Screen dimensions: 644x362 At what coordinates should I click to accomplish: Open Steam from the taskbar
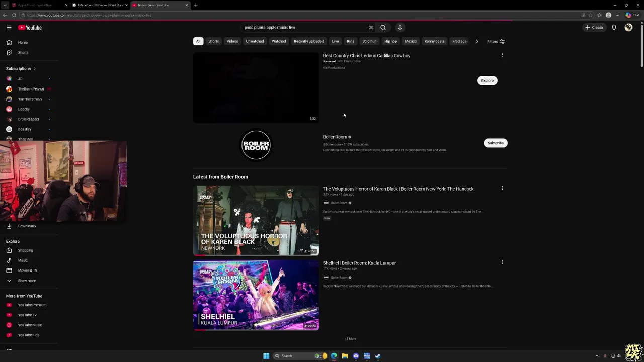378,356
